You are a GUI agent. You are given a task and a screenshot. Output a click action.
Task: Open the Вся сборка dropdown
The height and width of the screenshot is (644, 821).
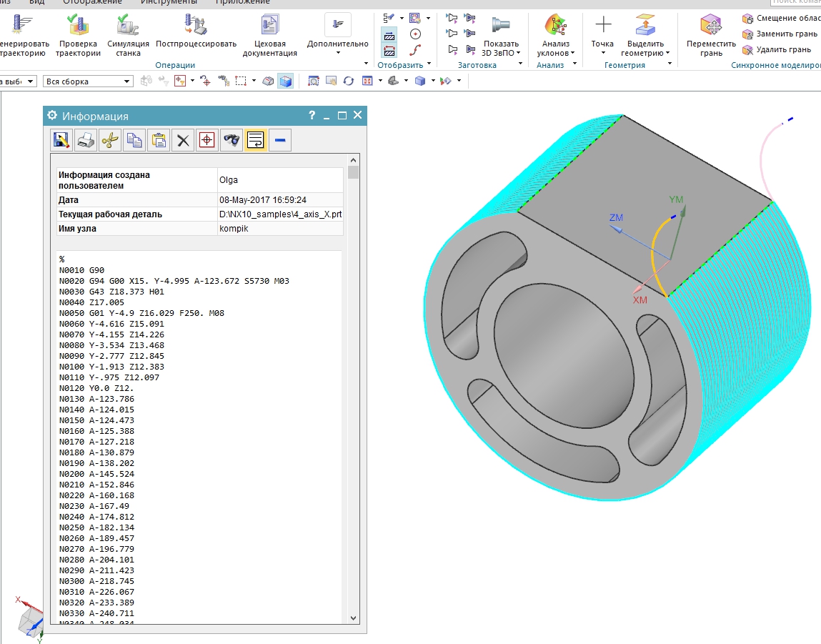(x=127, y=81)
